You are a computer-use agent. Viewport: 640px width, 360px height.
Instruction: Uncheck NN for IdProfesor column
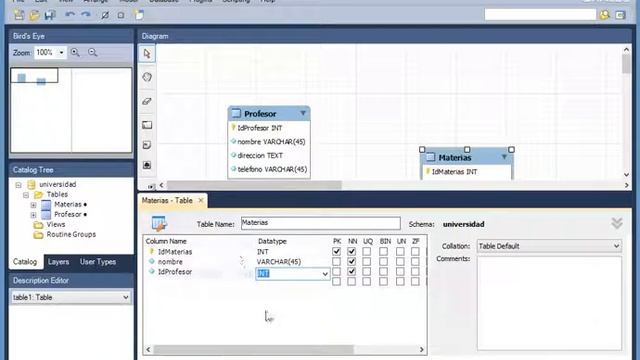[351, 271]
